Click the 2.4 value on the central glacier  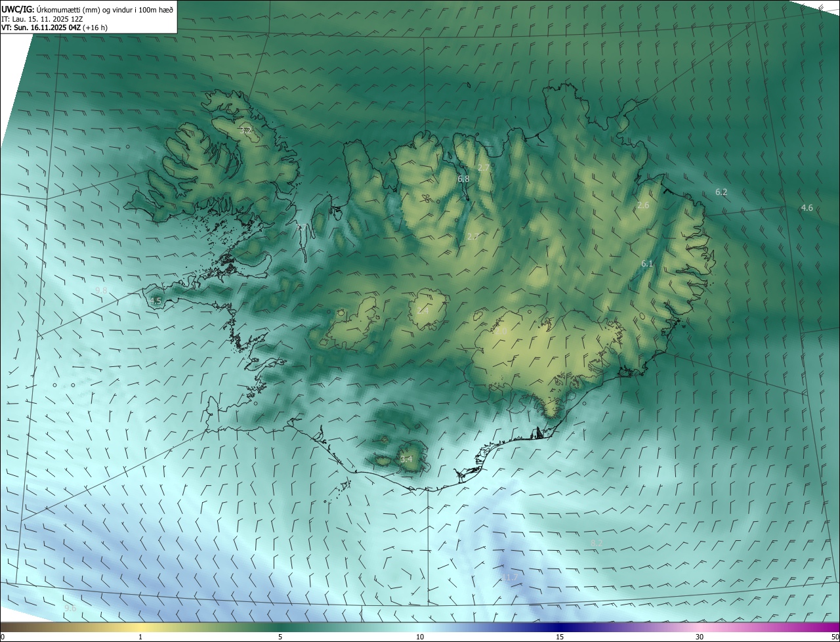423,310
